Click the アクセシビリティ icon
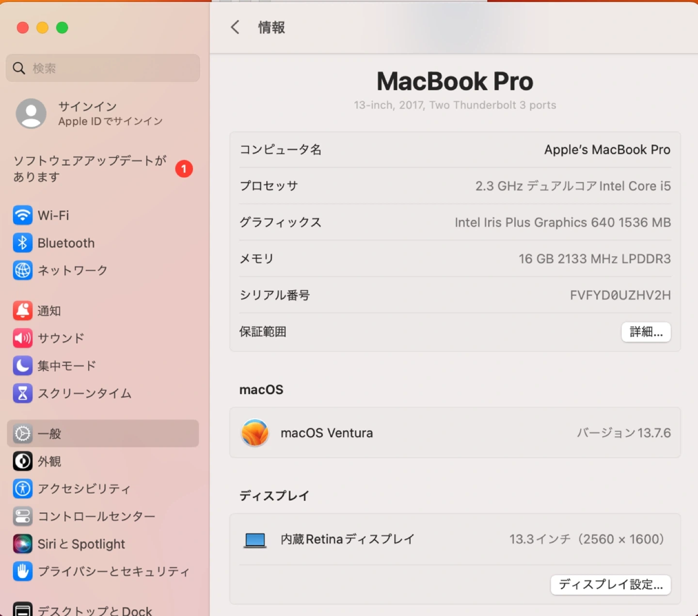 click(x=22, y=489)
